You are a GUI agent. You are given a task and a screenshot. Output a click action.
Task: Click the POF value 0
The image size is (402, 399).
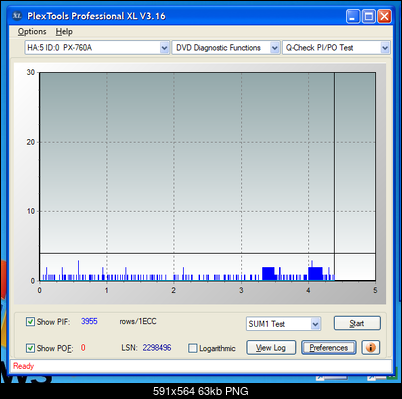(x=83, y=348)
